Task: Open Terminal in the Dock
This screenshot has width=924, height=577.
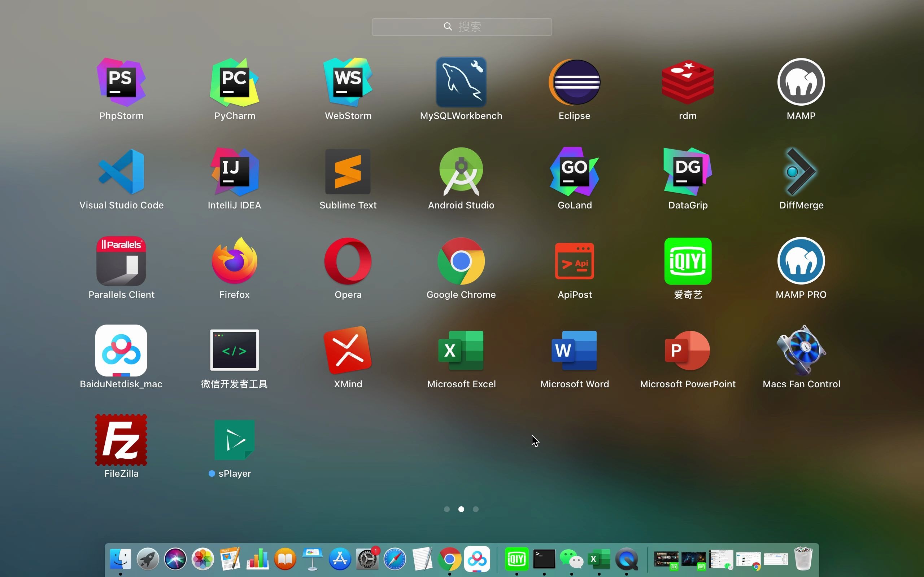Action: click(x=544, y=559)
